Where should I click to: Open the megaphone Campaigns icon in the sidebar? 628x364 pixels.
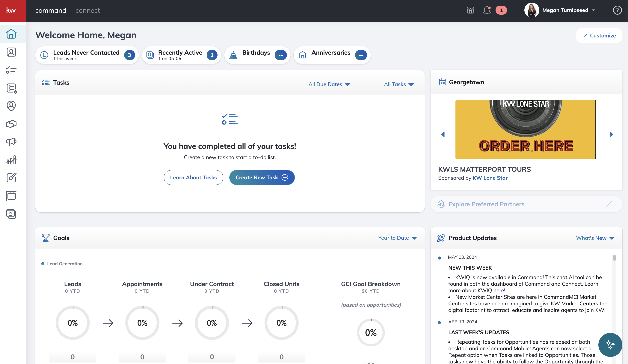pyautogui.click(x=11, y=142)
